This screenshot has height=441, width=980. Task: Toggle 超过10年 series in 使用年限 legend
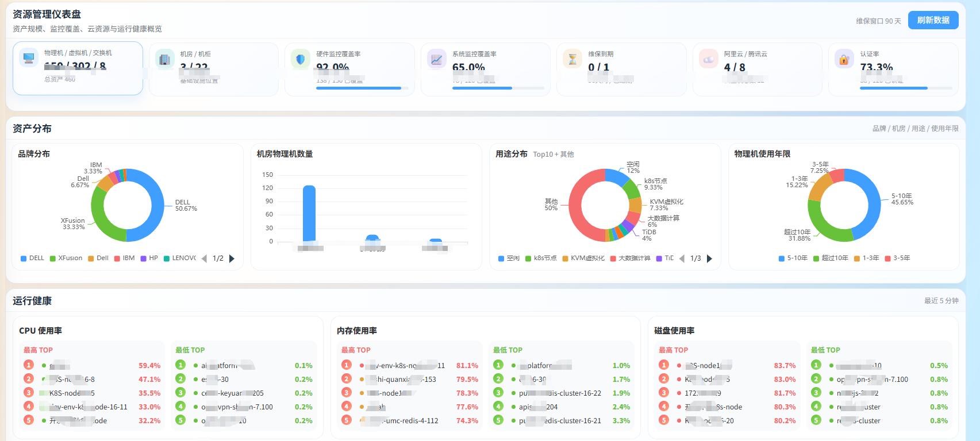(831, 258)
